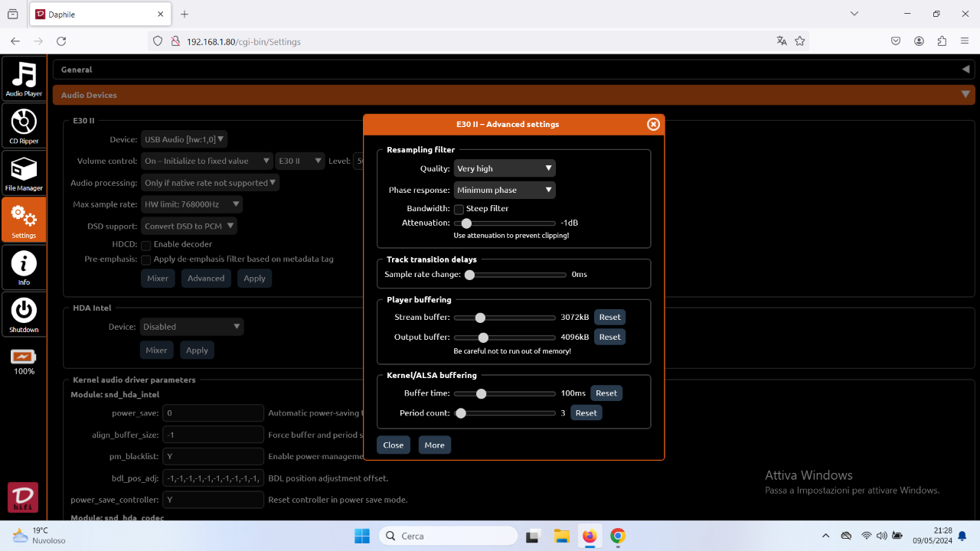Open the Phase response dropdown
The height and width of the screenshot is (551, 980).
click(x=505, y=190)
